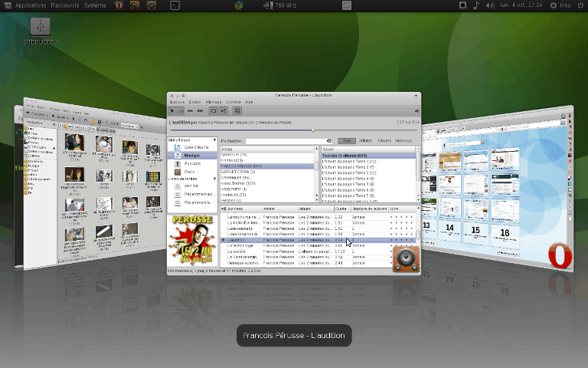Sort by Nombre de lectures column

point(369,209)
